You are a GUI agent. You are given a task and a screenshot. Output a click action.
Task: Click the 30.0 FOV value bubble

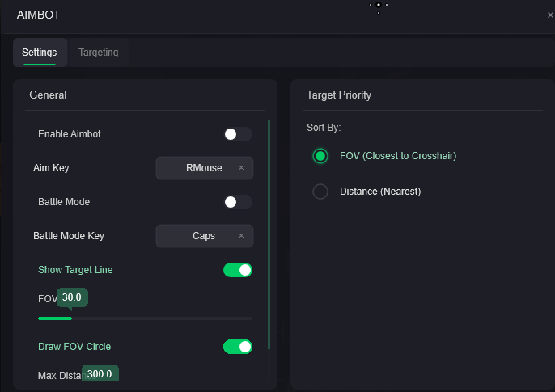click(x=72, y=297)
